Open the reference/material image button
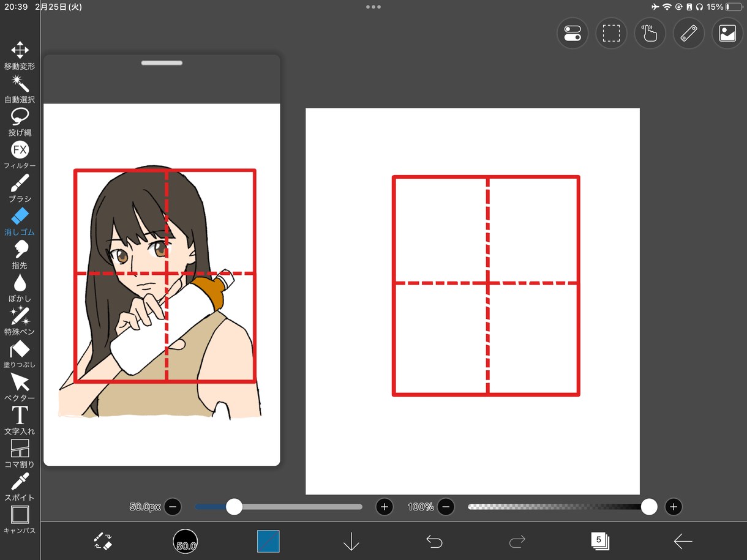The height and width of the screenshot is (560, 747). (x=727, y=33)
